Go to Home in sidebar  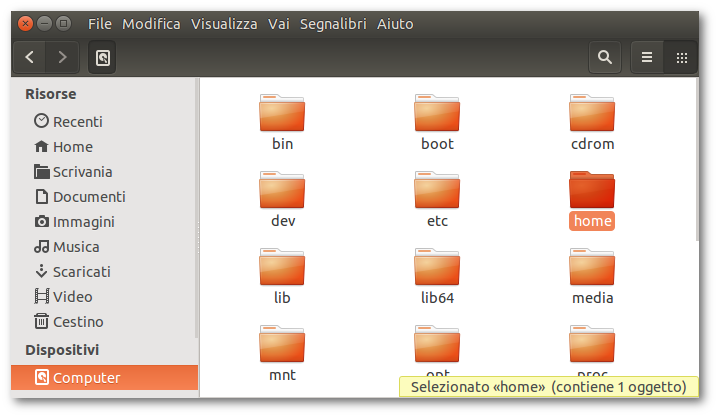pos(72,147)
